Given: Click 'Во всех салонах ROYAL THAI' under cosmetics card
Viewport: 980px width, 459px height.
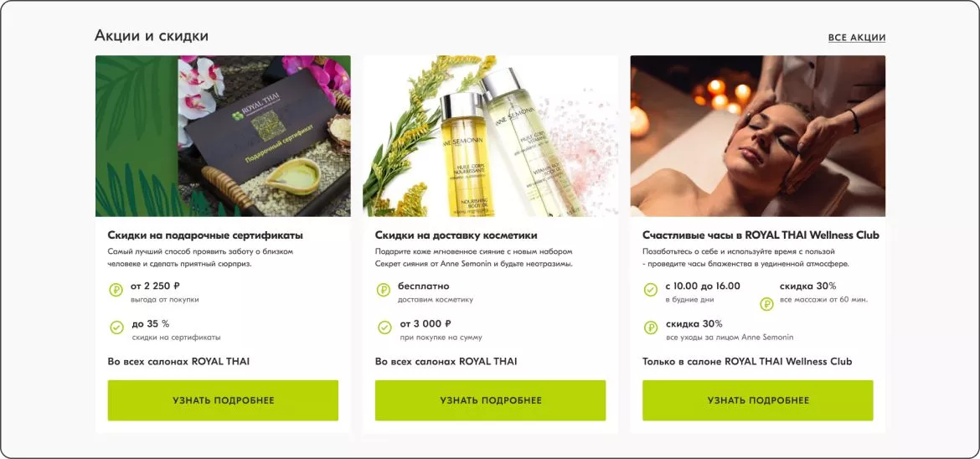Looking at the screenshot, I should coord(446,362).
